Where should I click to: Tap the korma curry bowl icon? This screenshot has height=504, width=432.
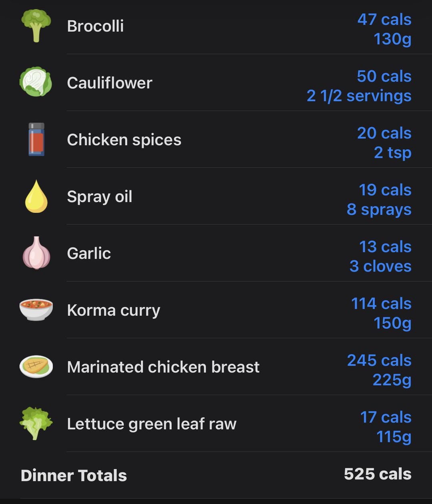coord(36,310)
